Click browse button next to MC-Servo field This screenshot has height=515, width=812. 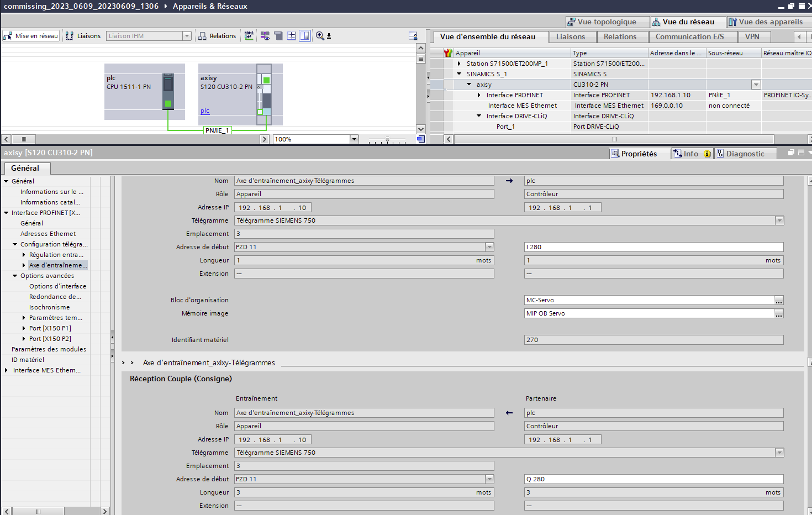click(779, 300)
